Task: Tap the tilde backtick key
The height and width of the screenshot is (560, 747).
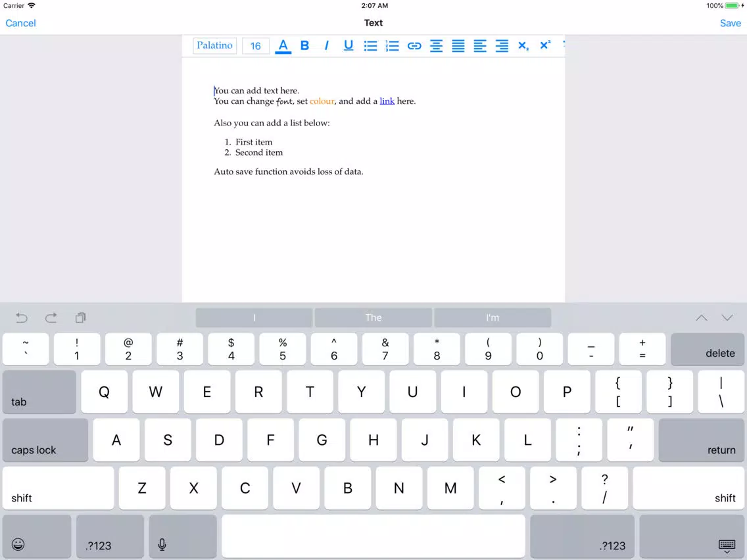Action: coord(26,349)
